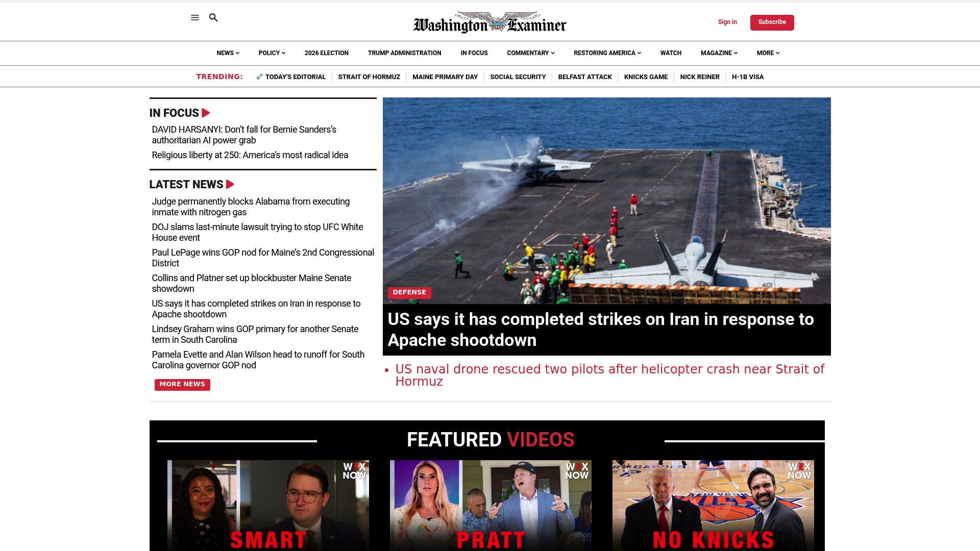The image size is (980, 551).
Task: Open Pamela Evette and Alan Wilson runoff story
Action: point(258,360)
